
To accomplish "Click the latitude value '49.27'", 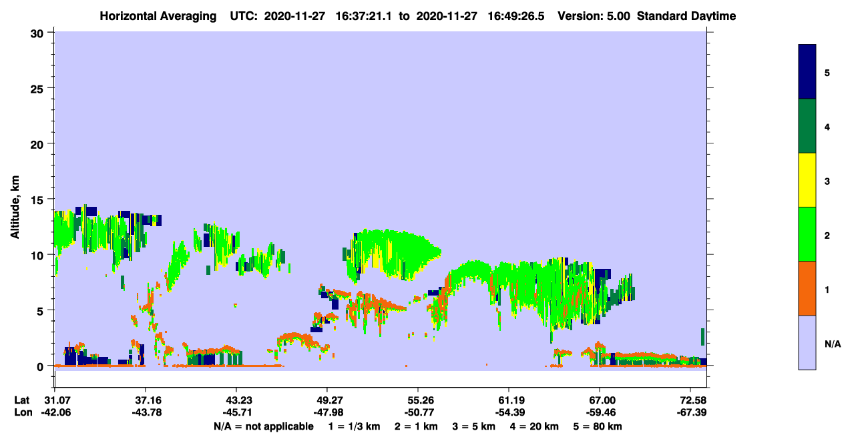I will (327, 400).
